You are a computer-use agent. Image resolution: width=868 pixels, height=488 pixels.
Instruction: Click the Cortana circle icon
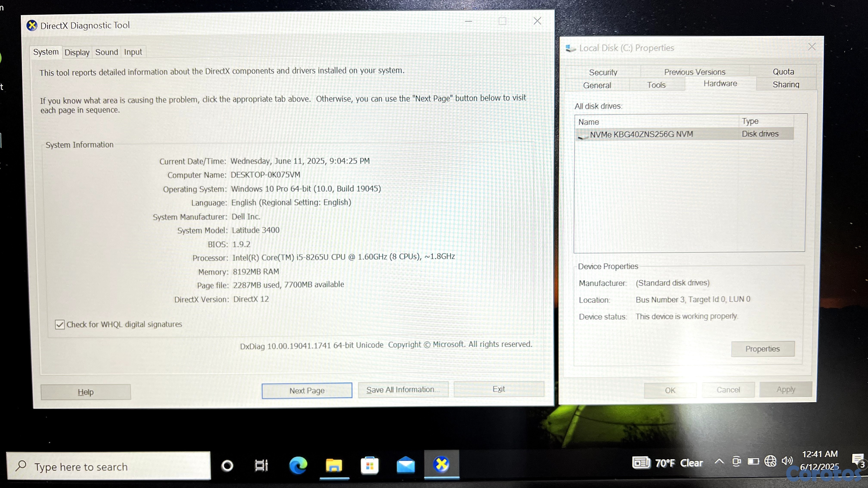(x=227, y=466)
